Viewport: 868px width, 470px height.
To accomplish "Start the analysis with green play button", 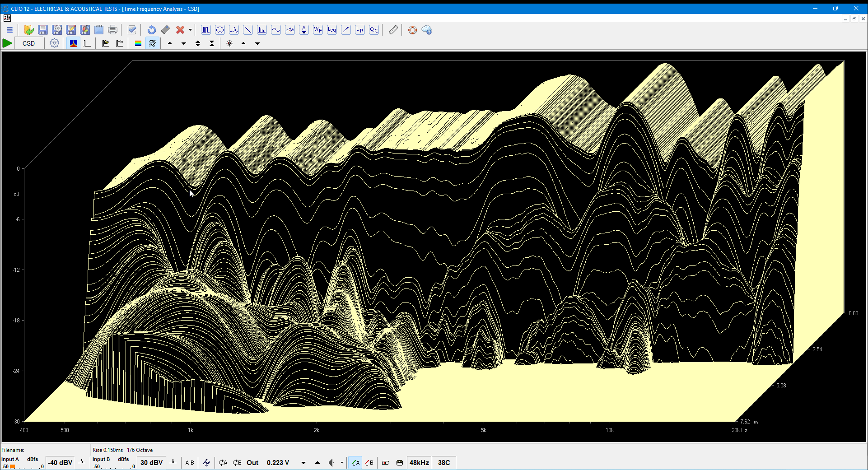I will pyautogui.click(x=7, y=43).
